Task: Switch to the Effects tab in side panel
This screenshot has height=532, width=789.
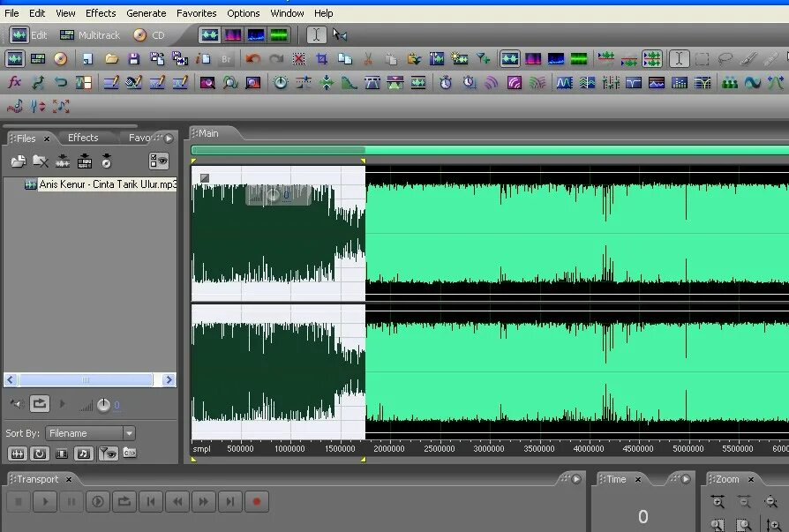Action: [83, 138]
